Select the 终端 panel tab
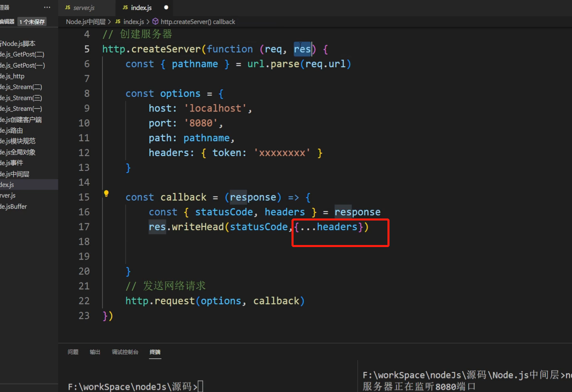This screenshot has width=572, height=392. coord(155,352)
